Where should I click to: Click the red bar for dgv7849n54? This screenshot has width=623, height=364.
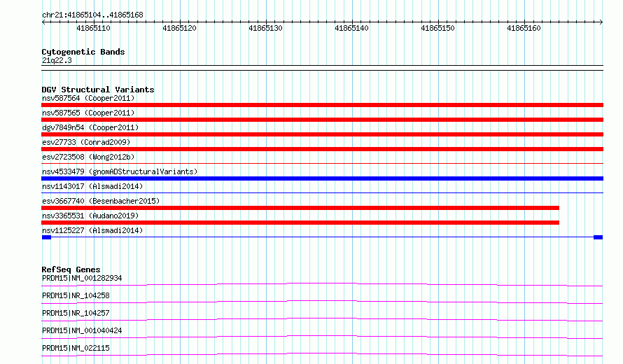tap(322, 134)
